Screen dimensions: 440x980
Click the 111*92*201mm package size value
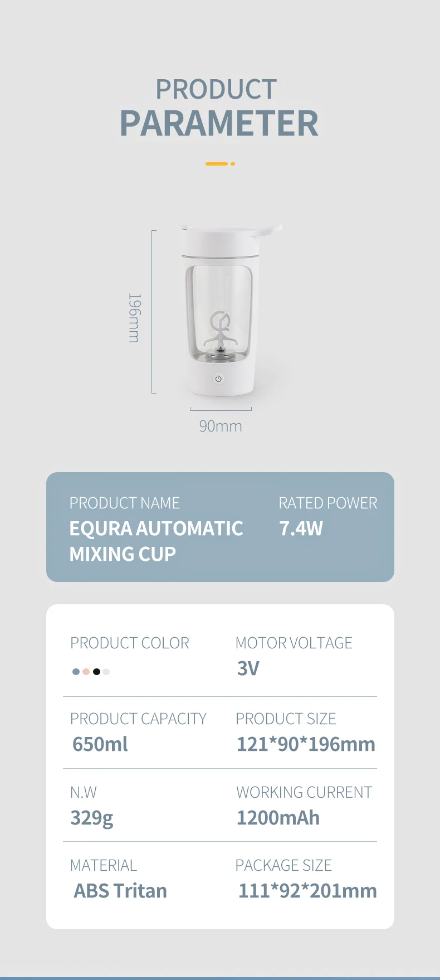(307, 891)
